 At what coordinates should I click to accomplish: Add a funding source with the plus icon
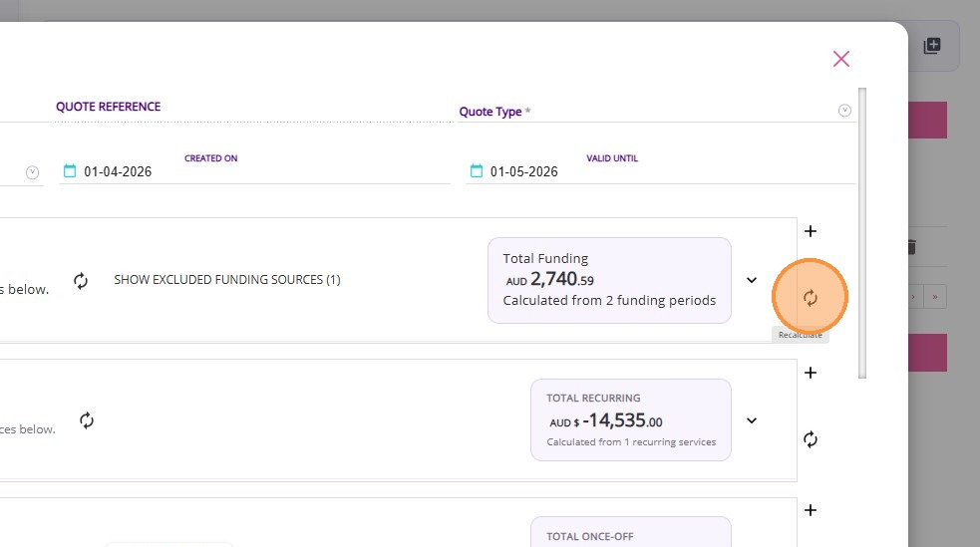point(811,231)
